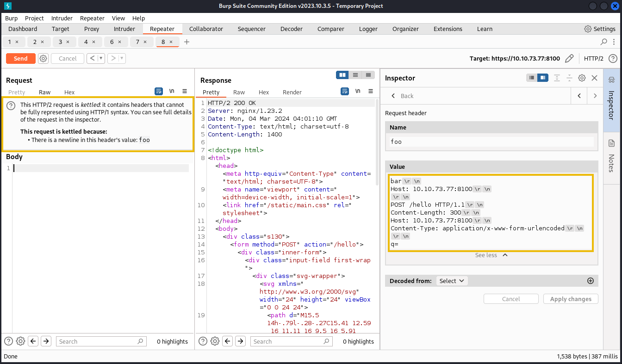622x364 pixels.
Task: Close the Inspector panel
Action: [x=595, y=78]
